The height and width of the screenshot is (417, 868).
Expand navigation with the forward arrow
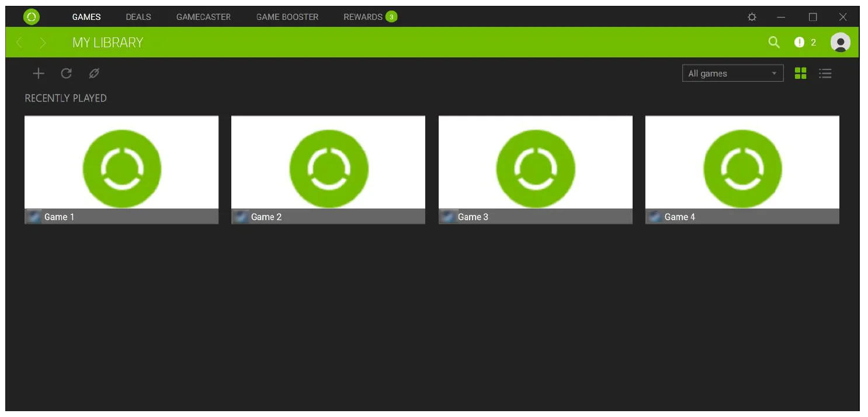pyautogui.click(x=43, y=42)
